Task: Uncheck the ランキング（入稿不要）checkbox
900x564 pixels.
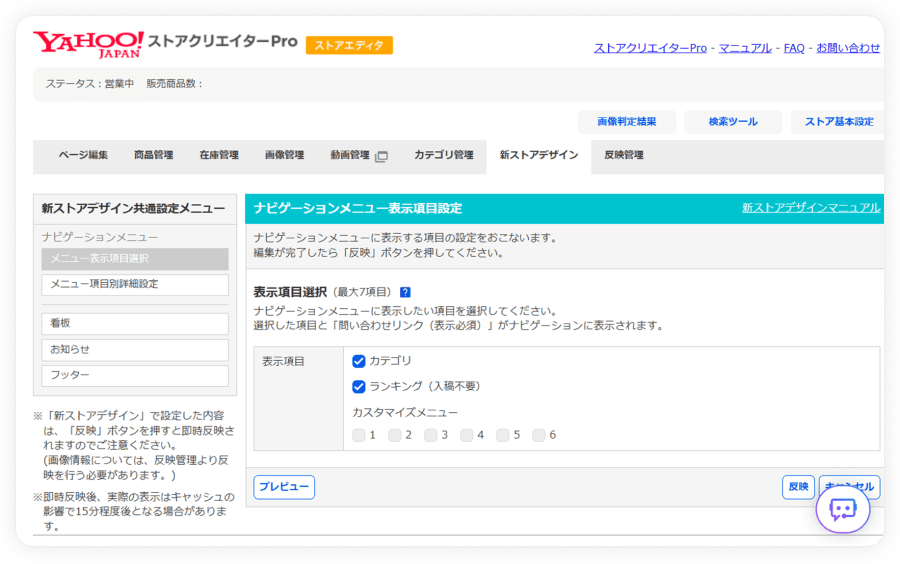Action: [359, 387]
